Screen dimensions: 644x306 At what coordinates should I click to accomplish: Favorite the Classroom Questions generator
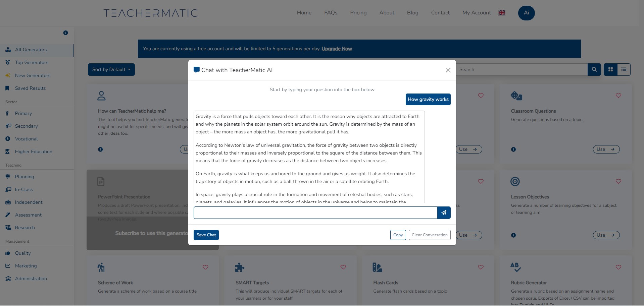(618, 96)
